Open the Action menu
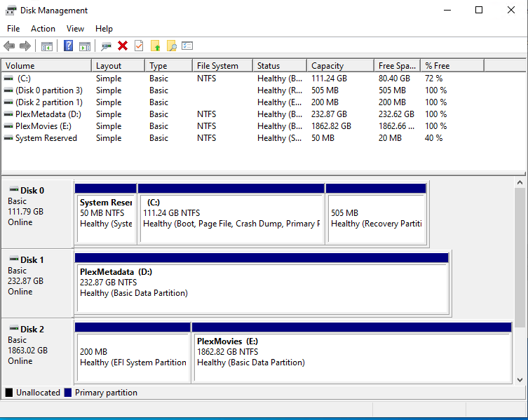This screenshot has width=528, height=420. coord(43,29)
